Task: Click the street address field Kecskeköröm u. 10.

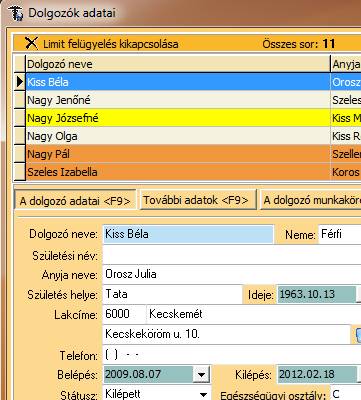Action: click(x=227, y=334)
